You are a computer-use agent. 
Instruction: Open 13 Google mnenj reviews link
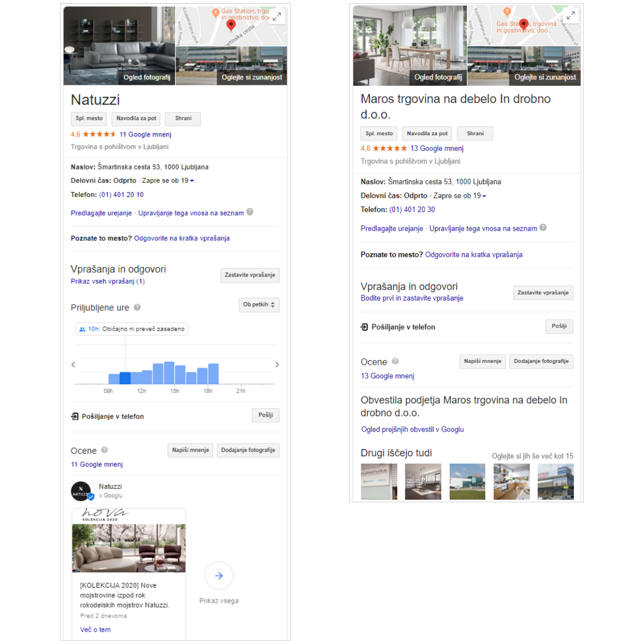click(437, 149)
